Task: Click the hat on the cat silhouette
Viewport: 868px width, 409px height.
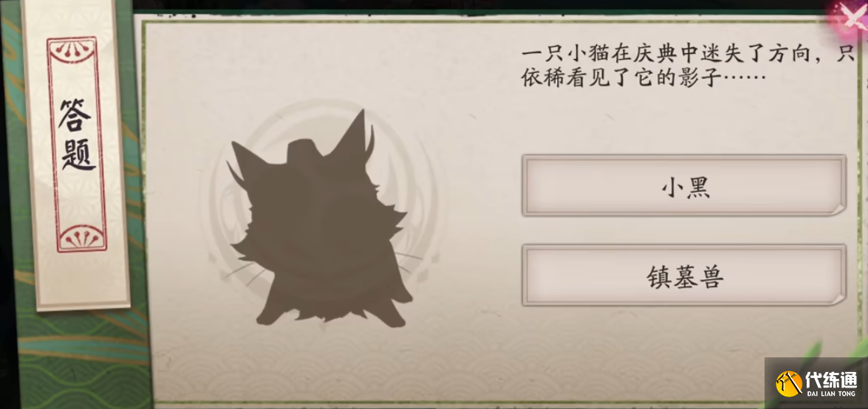Action: click(x=306, y=151)
